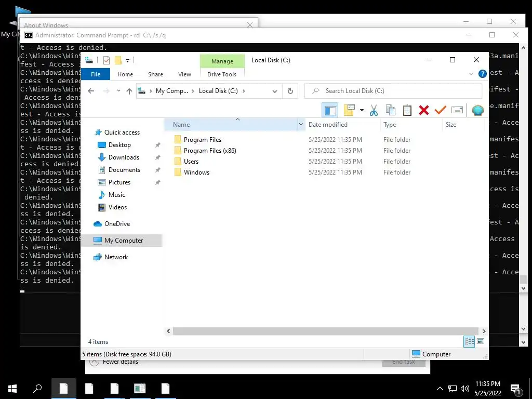
Task: Switch to Details view layout
Action: click(x=469, y=342)
